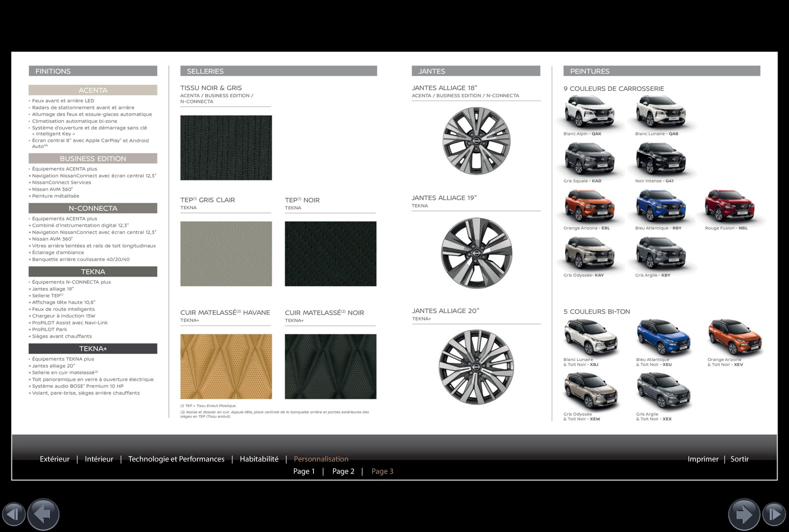
Task: Click '9 COULEURS DE CARROSSERIE' heading
Action: [614, 89]
